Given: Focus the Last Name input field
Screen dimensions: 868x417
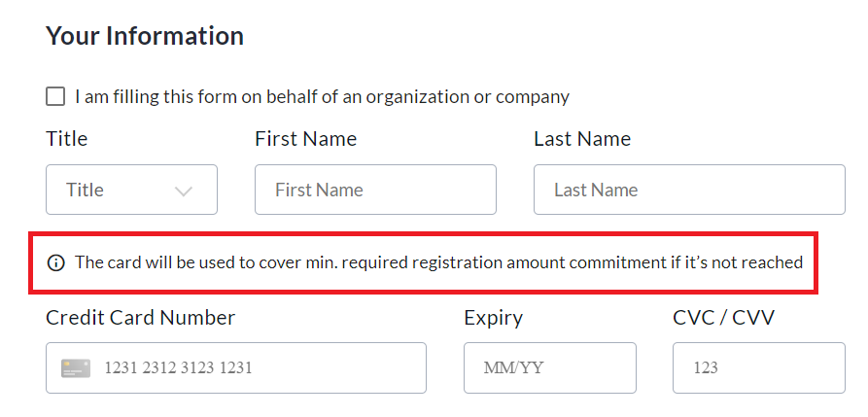Looking at the screenshot, I should [x=689, y=190].
